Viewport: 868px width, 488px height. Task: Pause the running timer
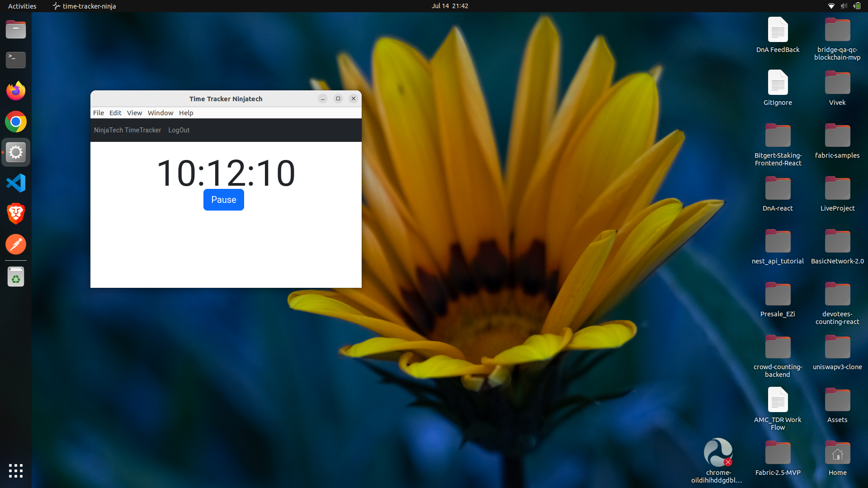(223, 200)
